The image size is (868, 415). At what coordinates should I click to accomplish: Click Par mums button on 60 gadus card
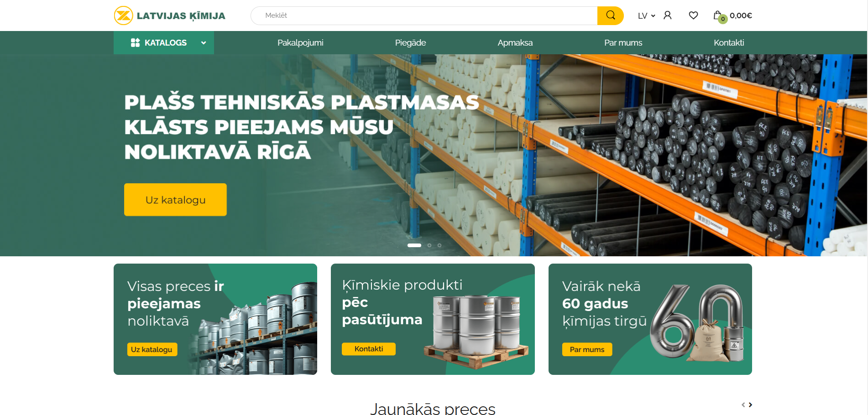(587, 349)
